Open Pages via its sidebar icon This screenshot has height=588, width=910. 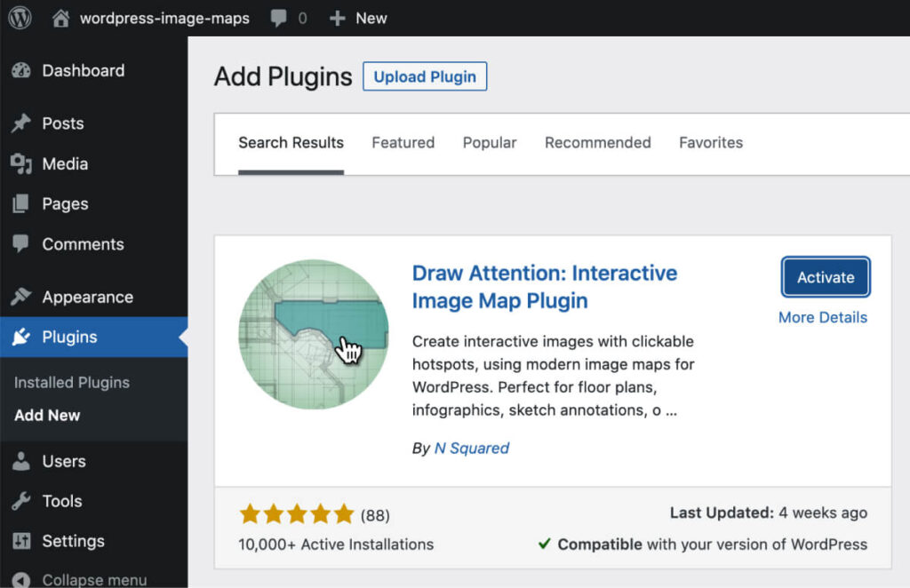point(22,203)
